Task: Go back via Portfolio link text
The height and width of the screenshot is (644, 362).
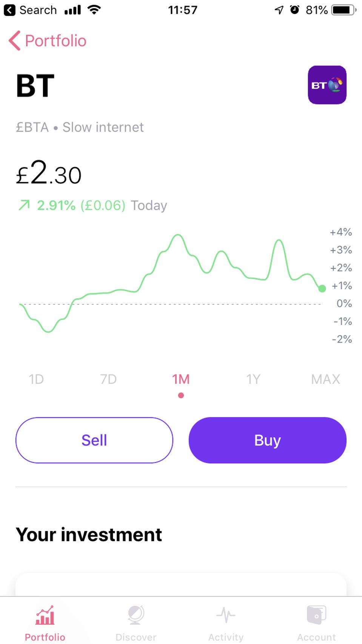Action: click(x=55, y=41)
